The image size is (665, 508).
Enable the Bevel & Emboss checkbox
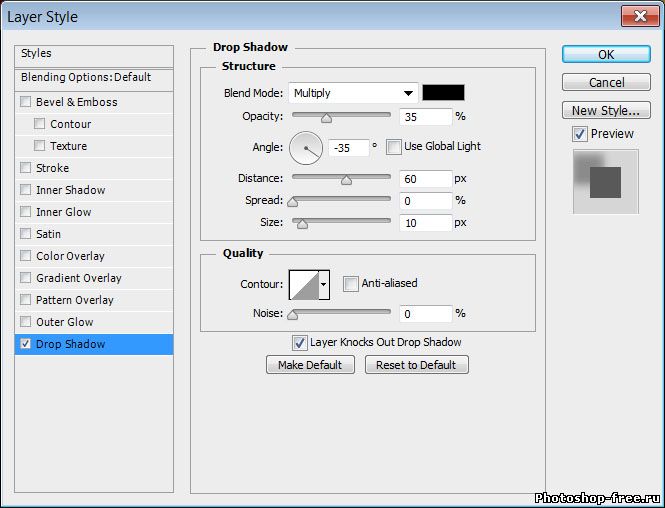(26, 102)
